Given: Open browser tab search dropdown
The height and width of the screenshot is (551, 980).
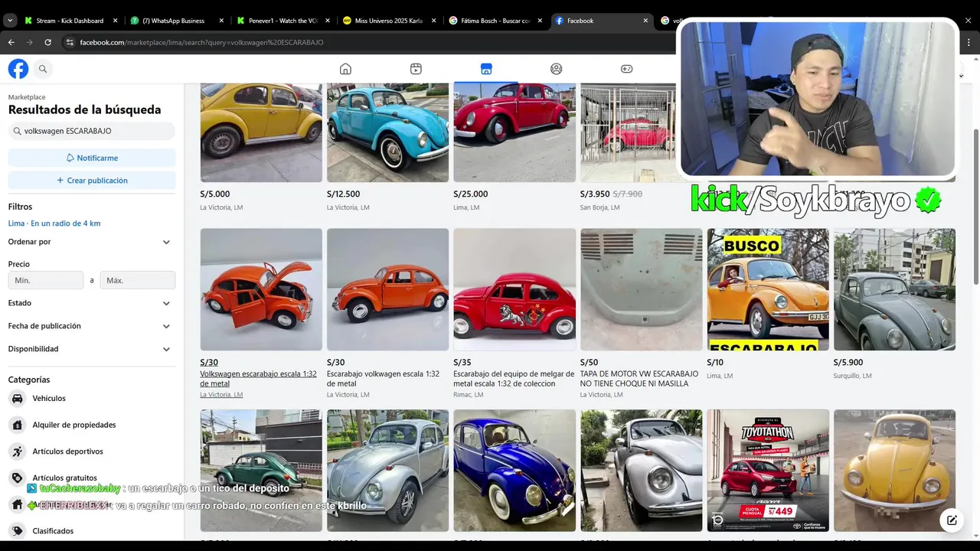Looking at the screenshot, I should 10,21.
